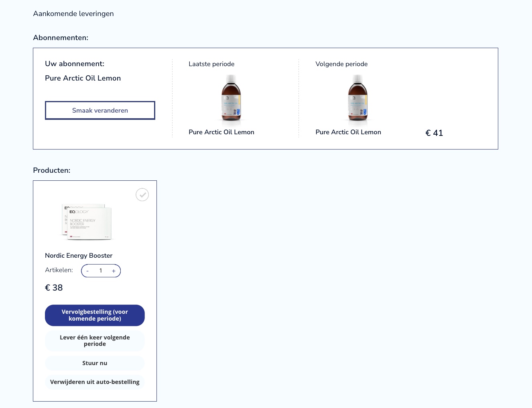Click the € 41 subscription price
Image resolution: width=532 pixels, height=408 pixels.
pos(434,133)
